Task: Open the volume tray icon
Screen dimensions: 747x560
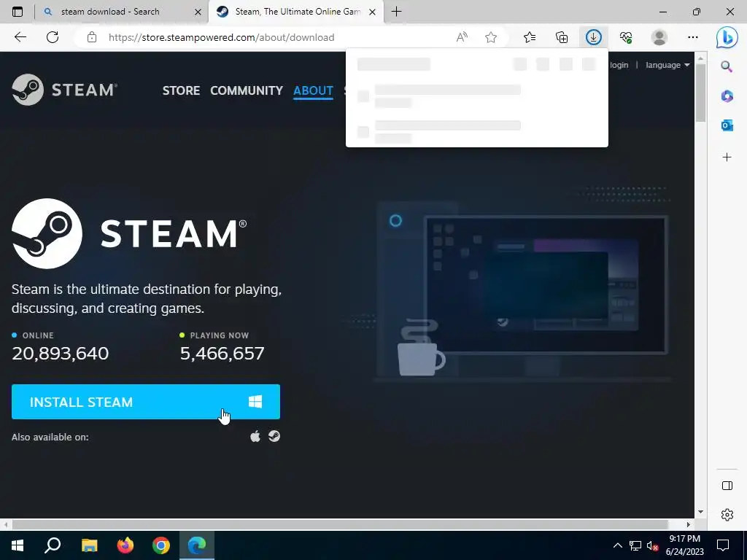Action: pyautogui.click(x=653, y=545)
